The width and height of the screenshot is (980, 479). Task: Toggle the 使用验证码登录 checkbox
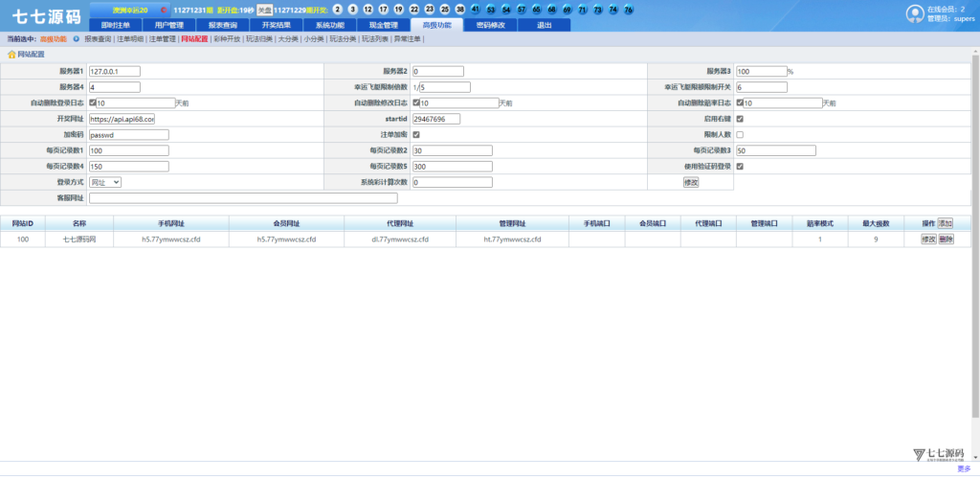tap(740, 167)
